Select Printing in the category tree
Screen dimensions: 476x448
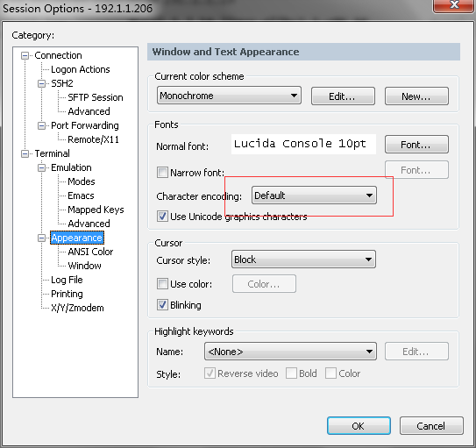(67, 294)
